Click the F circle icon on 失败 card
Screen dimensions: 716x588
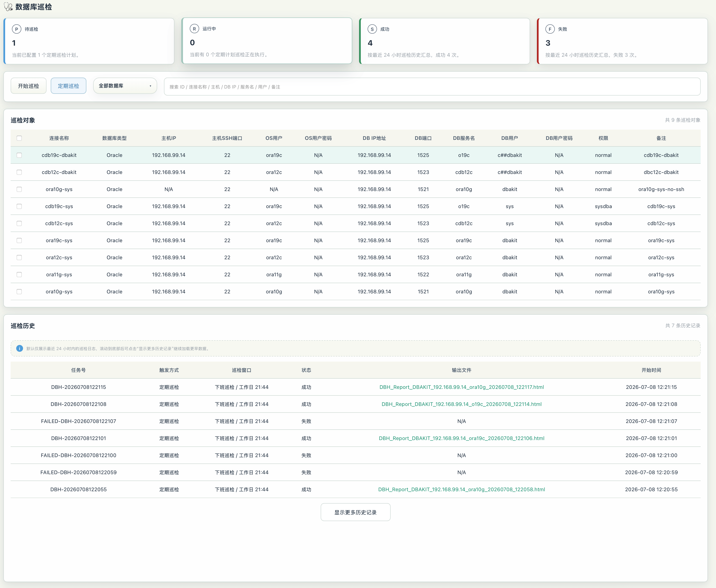550,29
